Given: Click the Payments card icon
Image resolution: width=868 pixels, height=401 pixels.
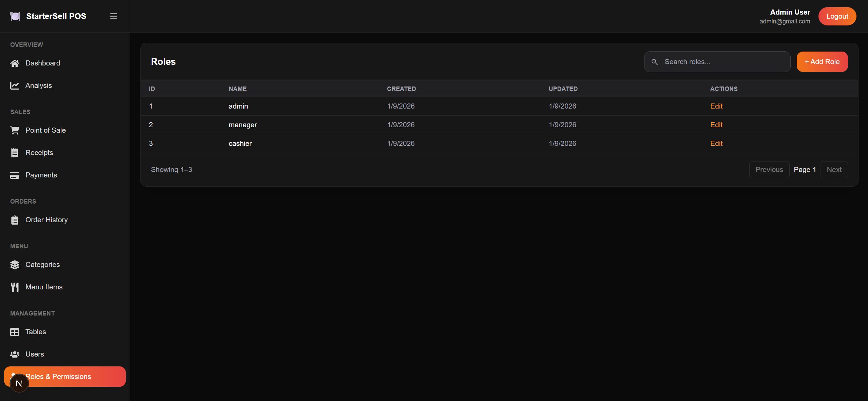Looking at the screenshot, I should (15, 175).
